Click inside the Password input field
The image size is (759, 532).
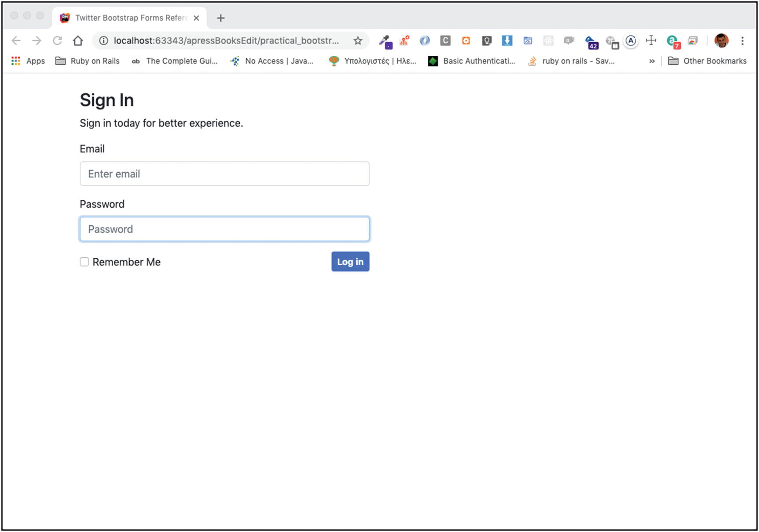click(224, 229)
